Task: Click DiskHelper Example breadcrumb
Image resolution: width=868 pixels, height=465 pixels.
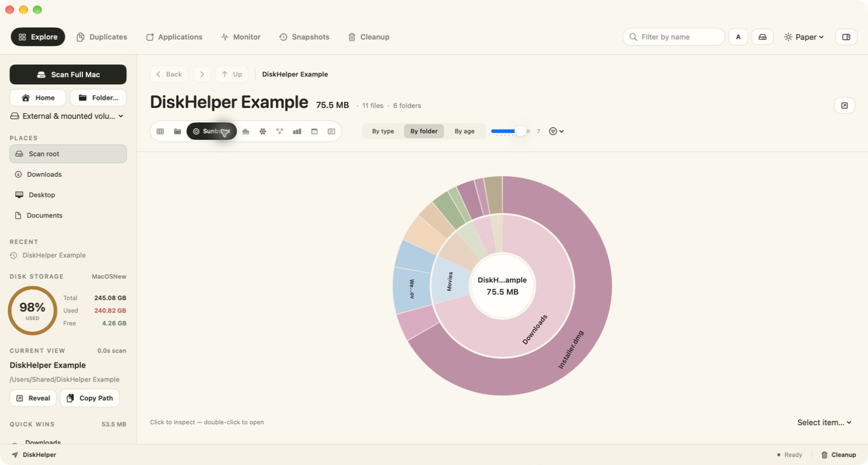Action: [295, 74]
